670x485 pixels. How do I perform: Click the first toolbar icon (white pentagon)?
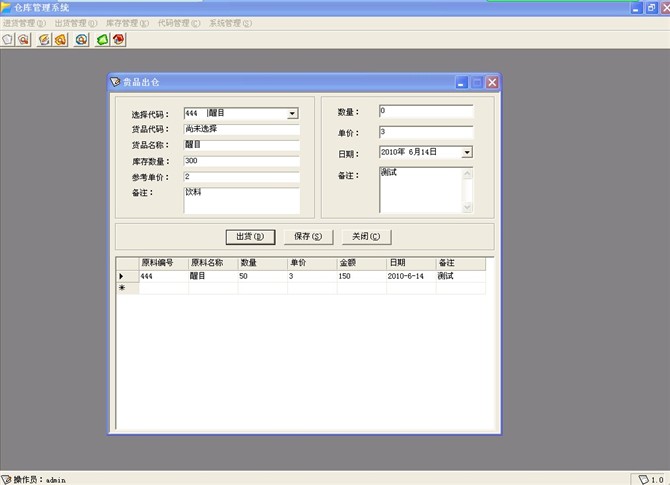(x=8, y=40)
